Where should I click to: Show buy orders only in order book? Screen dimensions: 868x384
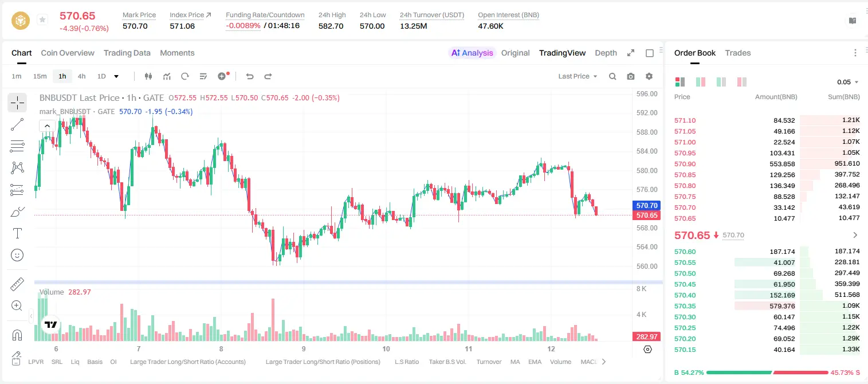pos(721,82)
